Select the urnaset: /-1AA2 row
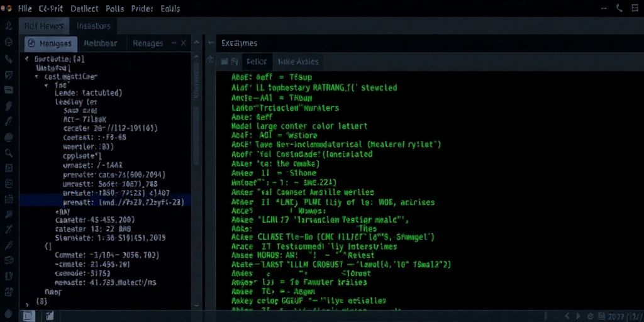Screen dimensions: 644x322 (x=93, y=165)
